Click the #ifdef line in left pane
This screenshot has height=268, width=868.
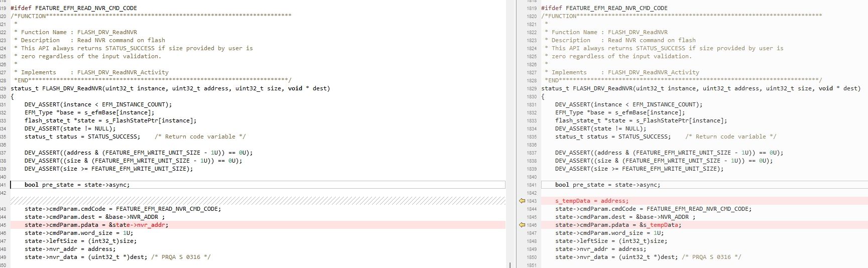coord(73,8)
